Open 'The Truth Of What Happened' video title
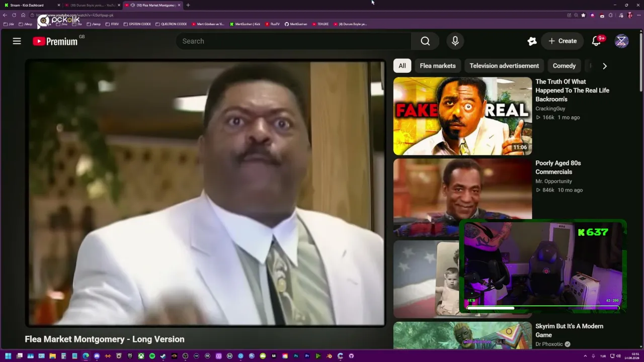The height and width of the screenshot is (362, 644). click(x=572, y=90)
